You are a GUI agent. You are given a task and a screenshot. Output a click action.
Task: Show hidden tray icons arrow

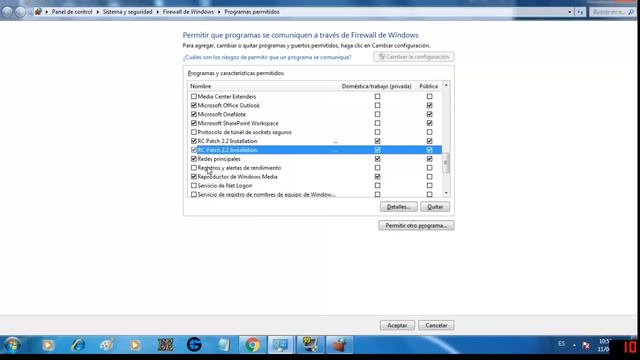tap(574, 345)
